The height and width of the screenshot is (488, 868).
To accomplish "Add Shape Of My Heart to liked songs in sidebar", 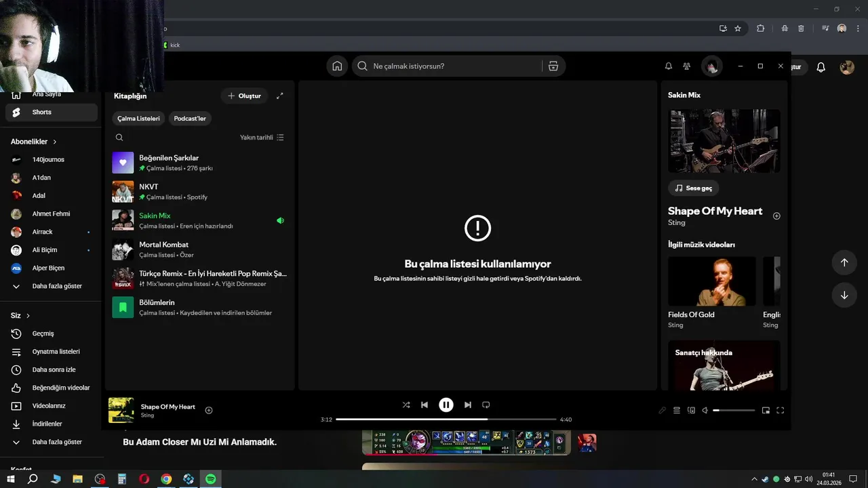I will pos(776,216).
